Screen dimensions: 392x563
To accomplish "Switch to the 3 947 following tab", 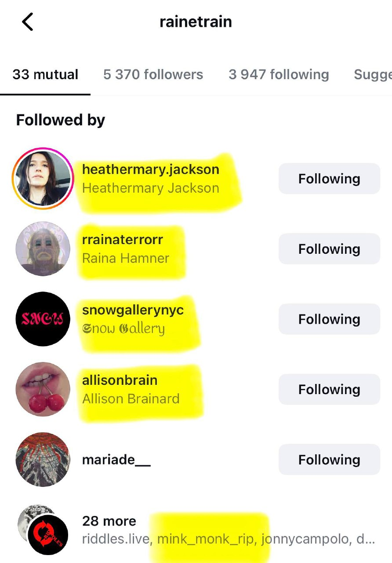I will tap(279, 74).
